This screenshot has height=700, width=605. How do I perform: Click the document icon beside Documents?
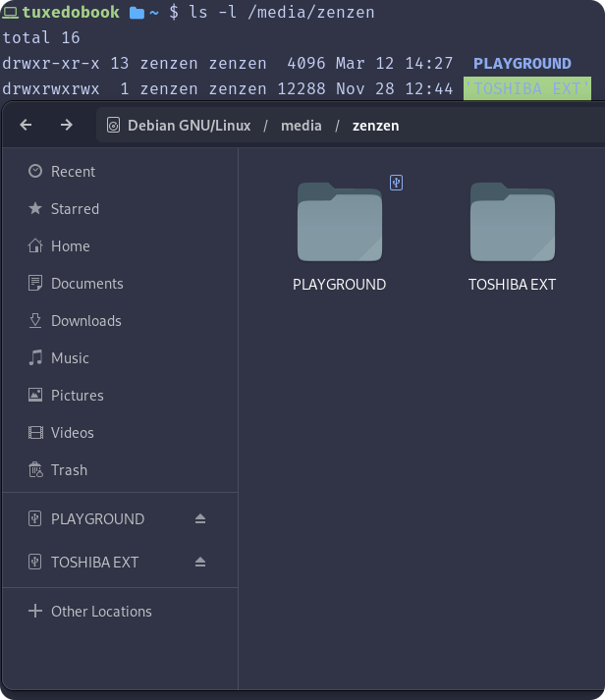click(x=35, y=283)
